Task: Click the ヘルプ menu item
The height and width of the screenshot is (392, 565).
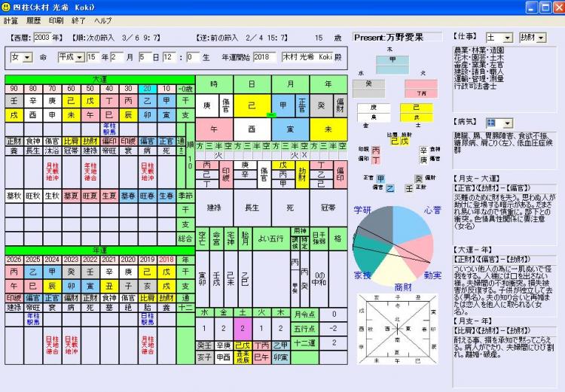Action: [102, 21]
